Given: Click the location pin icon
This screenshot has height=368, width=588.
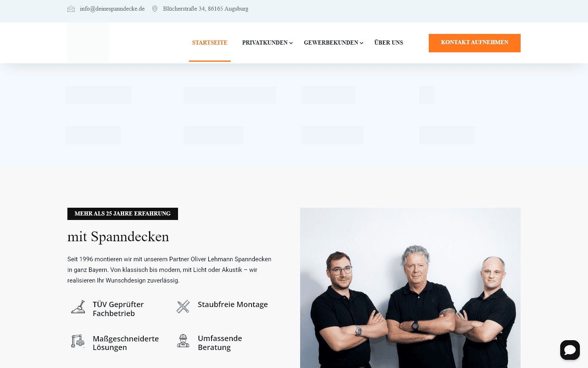Looking at the screenshot, I should coord(155,9).
